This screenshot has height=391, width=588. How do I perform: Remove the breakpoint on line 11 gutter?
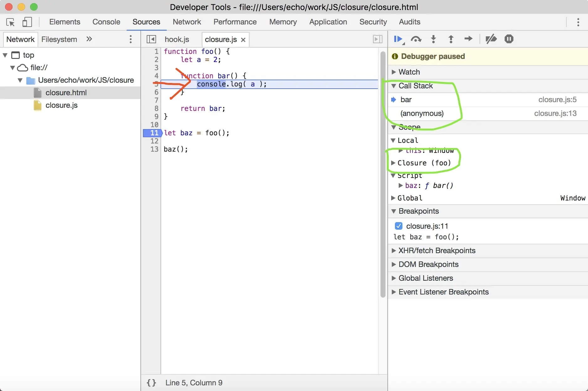pyautogui.click(x=152, y=133)
